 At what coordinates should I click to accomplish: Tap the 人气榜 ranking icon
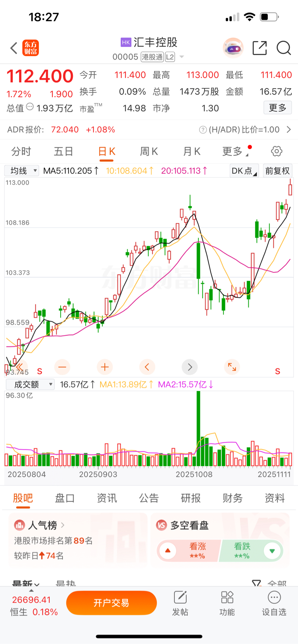19,525
